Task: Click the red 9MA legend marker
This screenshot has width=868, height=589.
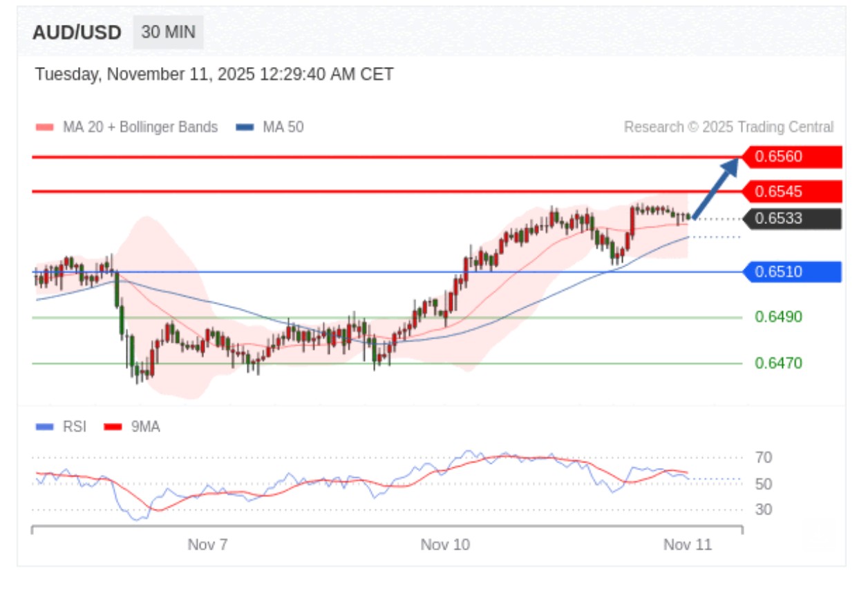Action: pos(113,427)
